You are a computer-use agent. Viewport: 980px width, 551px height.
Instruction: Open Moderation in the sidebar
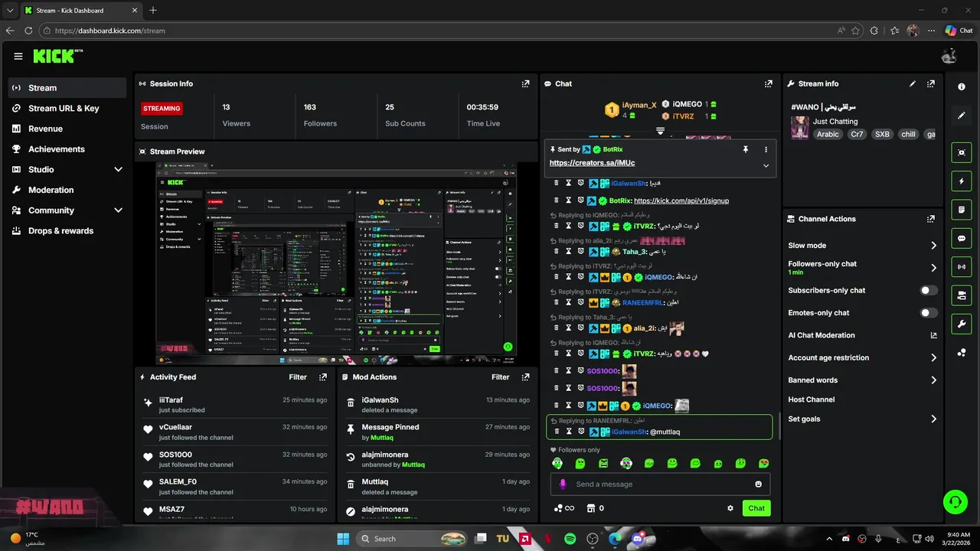(x=67, y=190)
